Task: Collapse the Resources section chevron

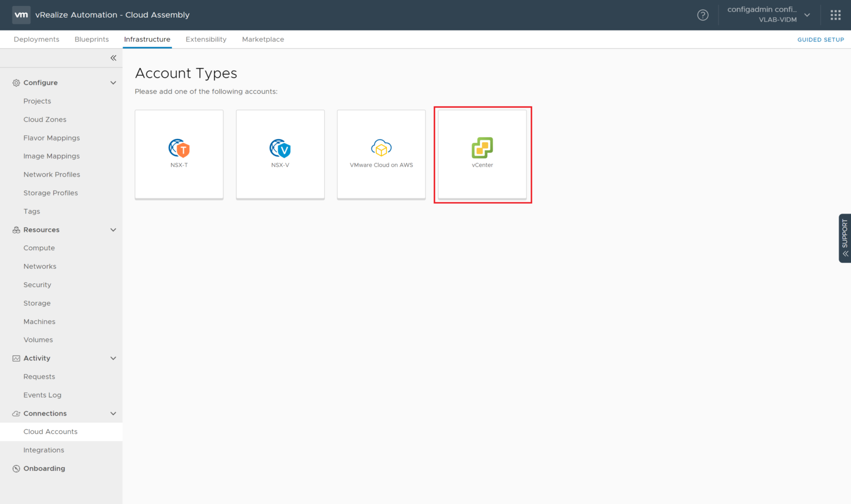Action: point(113,230)
